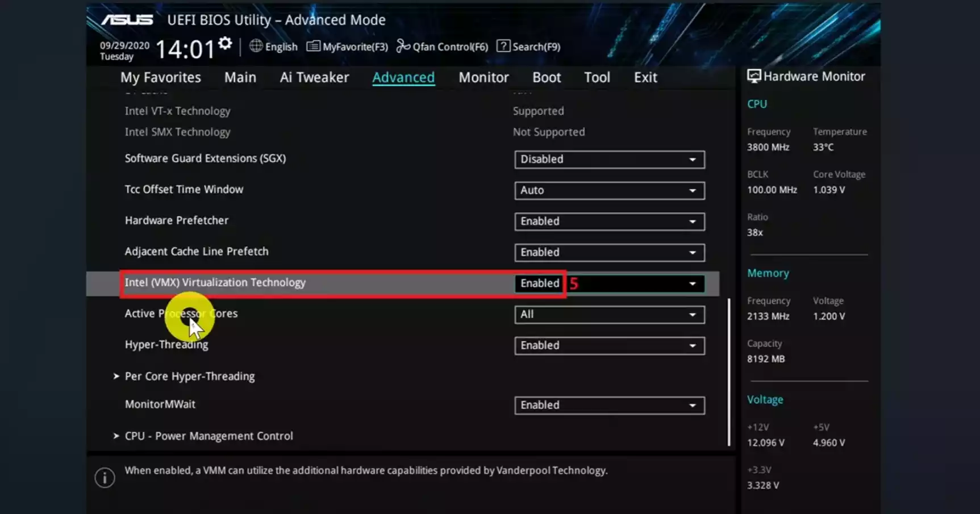Switch to the Boot tab
This screenshot has width=980, height=514.
coord(546,77)
